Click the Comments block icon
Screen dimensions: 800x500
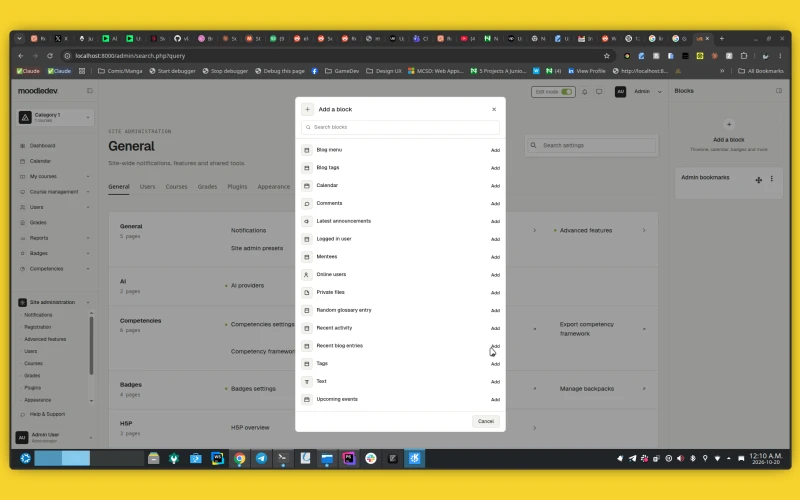coord(307,204)
